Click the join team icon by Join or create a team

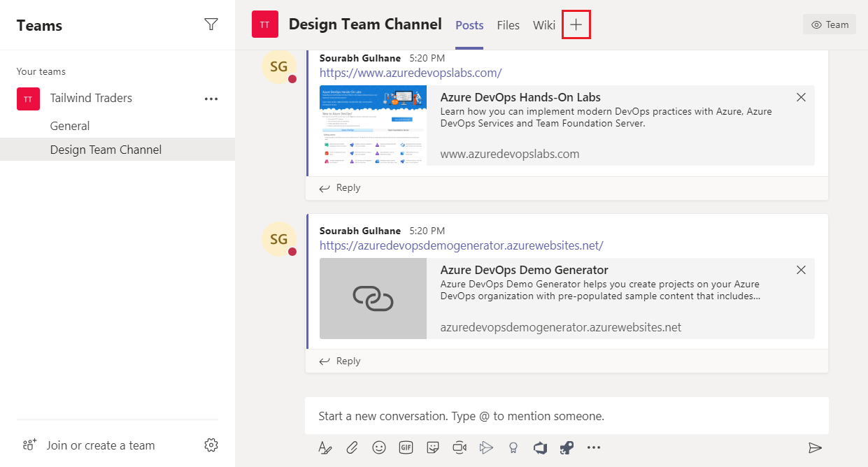(x=29, y=445)
